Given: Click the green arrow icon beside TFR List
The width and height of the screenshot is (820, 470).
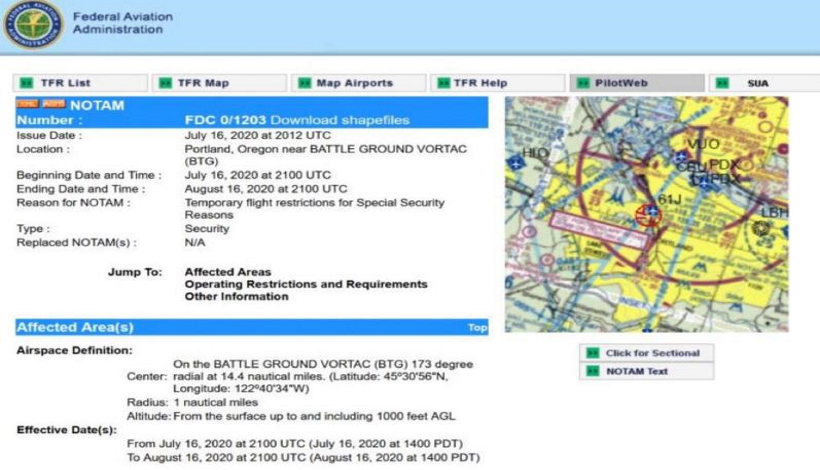Looking at the screenshot, I should click(x=27, y=83).
